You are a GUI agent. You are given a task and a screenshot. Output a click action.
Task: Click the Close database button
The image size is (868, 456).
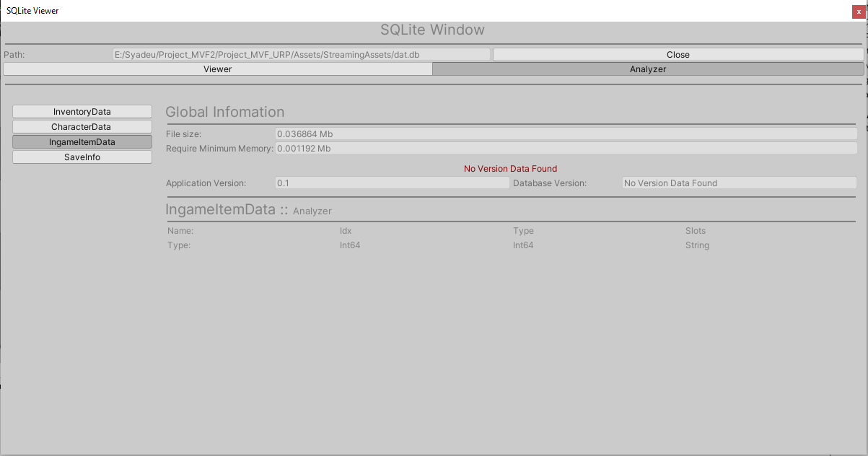(678, 55)
